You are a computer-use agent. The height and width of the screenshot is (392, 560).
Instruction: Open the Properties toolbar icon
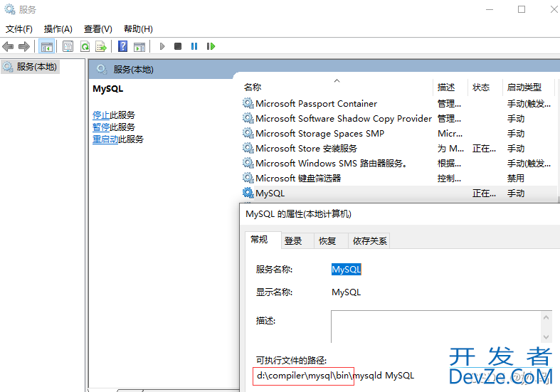click(x=68, y=46)
